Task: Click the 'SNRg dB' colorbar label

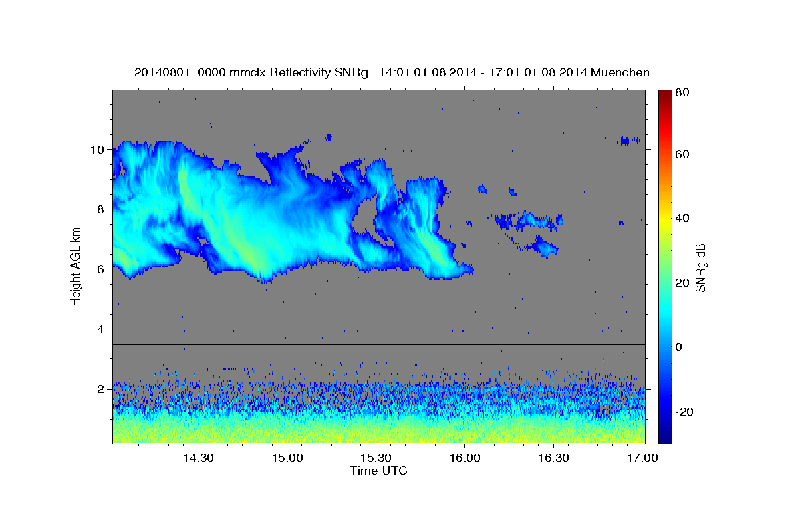Action: pos(700,268)
